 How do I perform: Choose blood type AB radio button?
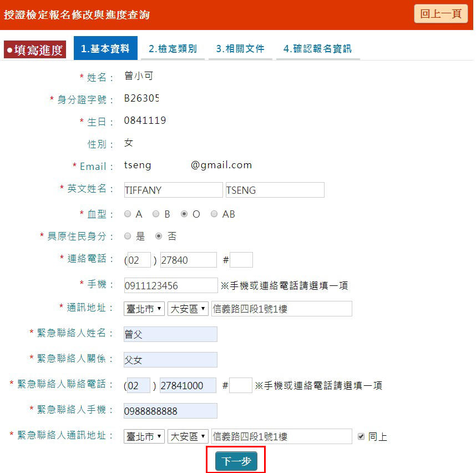click(x=214, y=214)
